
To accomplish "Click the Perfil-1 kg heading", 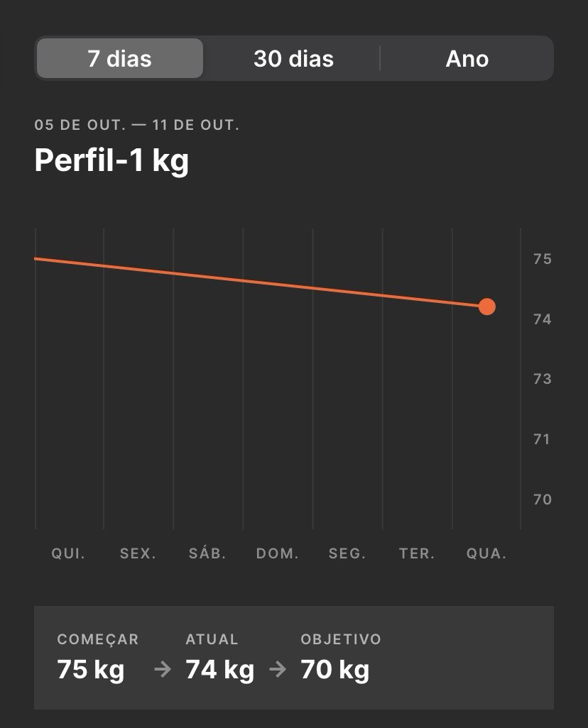I will point(111,160).
